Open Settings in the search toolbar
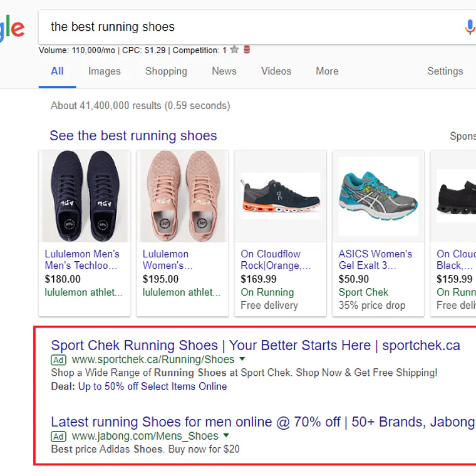Viewport: 476px width, 476px height. pyautogui.click(x=445, y=71)
